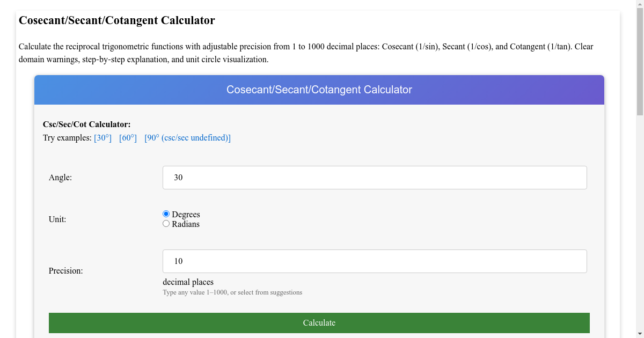Click the 'decimal places' label
The height and width of the screenshot is (338, 644).
click(x=188, y=282)
